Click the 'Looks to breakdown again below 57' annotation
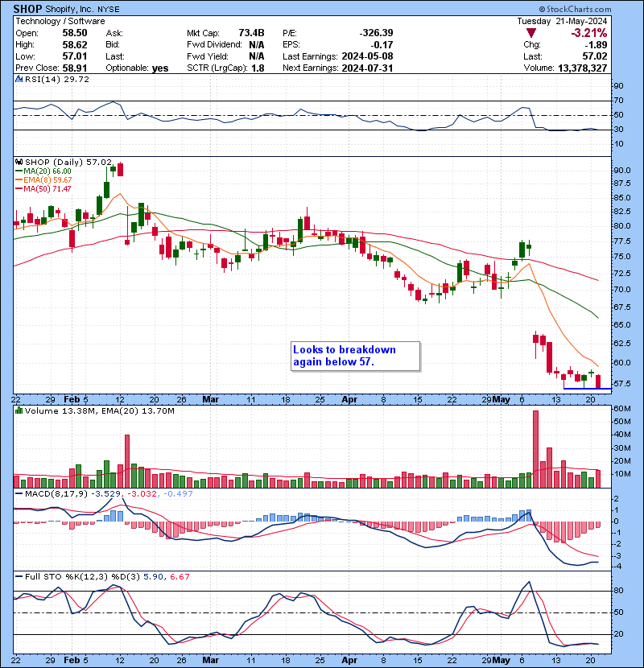Image resolution: width=644 pixels, height=668 pixels. coord(356,357)
